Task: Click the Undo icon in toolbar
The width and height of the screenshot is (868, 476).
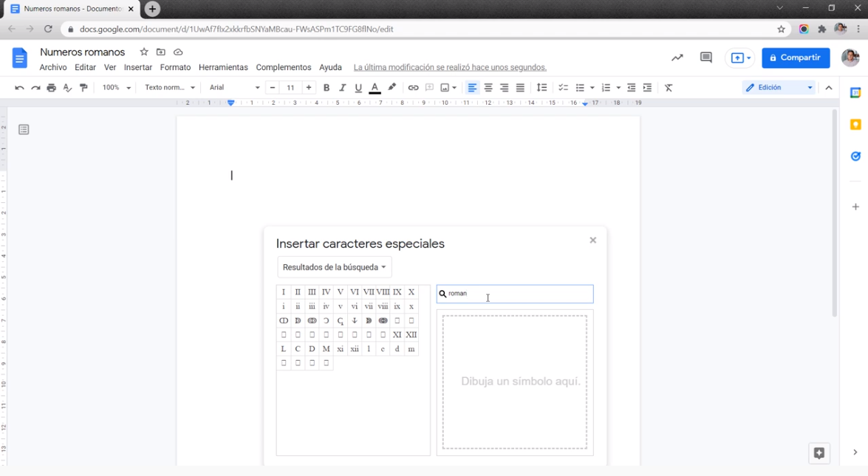Action: click(x=19, y=88)
